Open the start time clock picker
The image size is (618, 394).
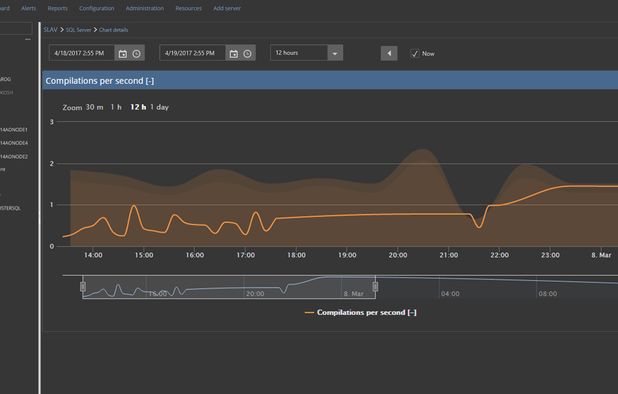pyautogui.click(x=136, y=54)
